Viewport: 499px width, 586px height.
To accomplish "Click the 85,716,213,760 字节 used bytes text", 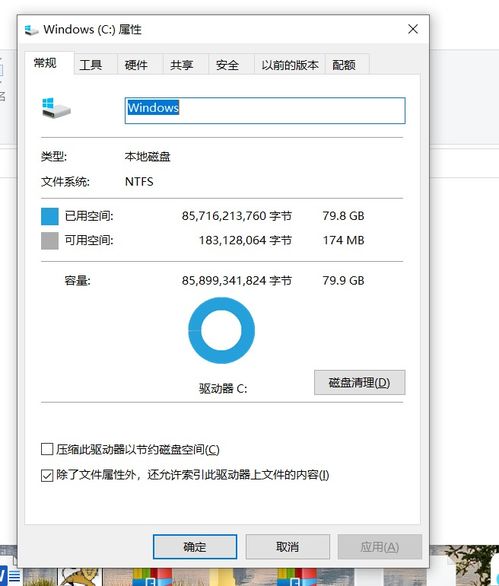I will tap(237, 216).
